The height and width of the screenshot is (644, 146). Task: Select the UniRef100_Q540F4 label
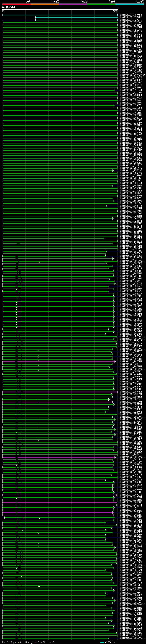coord(131,95)
